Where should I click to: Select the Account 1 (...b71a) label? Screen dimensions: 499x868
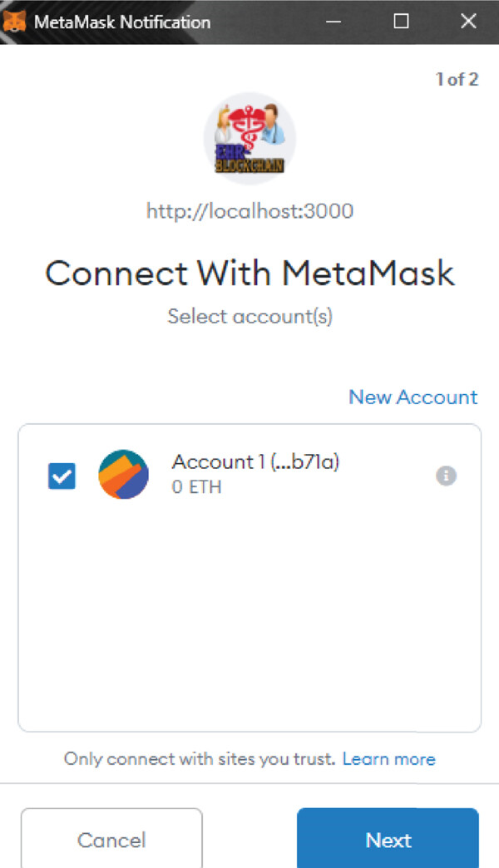coord(255,461)
